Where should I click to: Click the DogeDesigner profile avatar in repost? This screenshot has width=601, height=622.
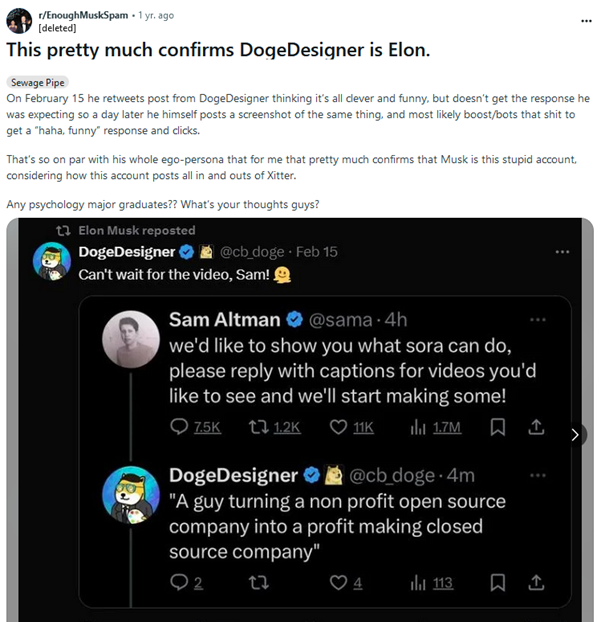(51, 262)
